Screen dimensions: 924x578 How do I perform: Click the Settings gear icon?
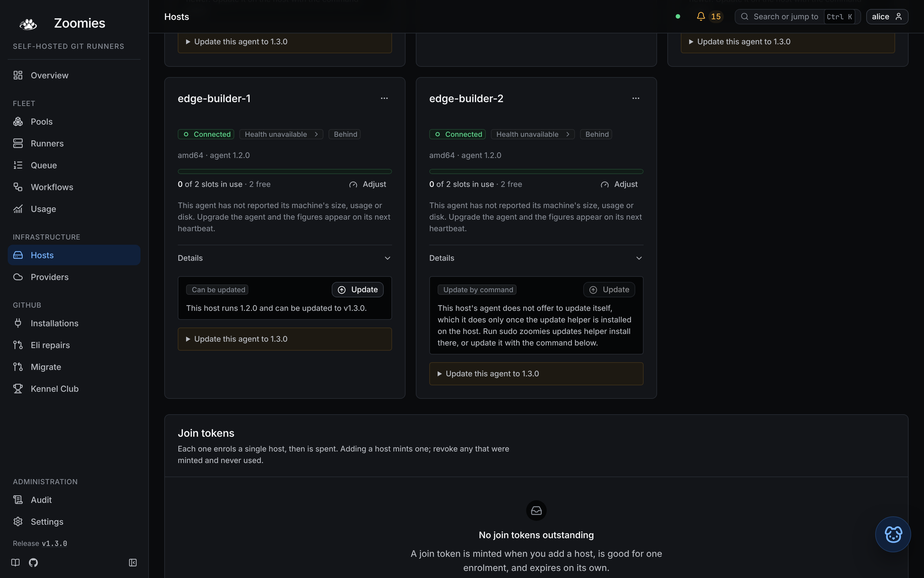point(18,521)
